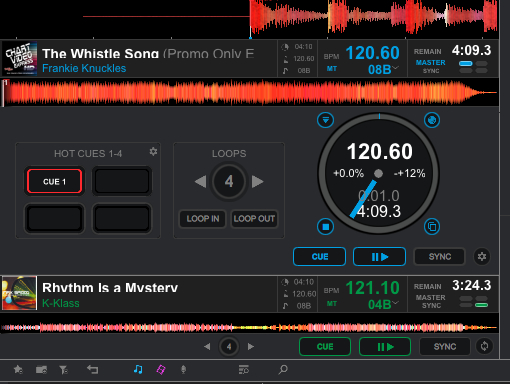Screen dimensions: 510x384
Task: Click the blue stop square icon
Action: coord(326,227)
